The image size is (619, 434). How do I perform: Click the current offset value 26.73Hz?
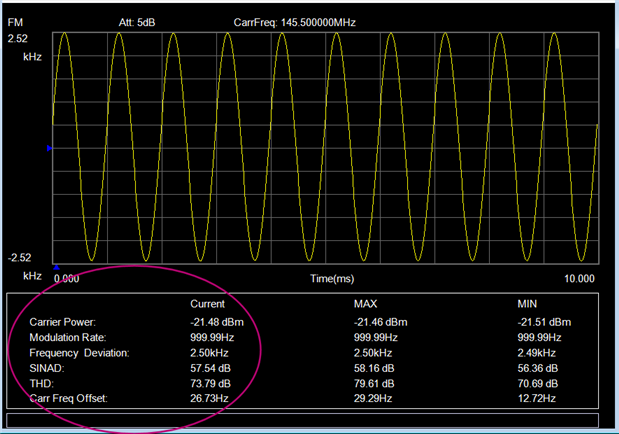pyautogui.click(x=209, y=398)
